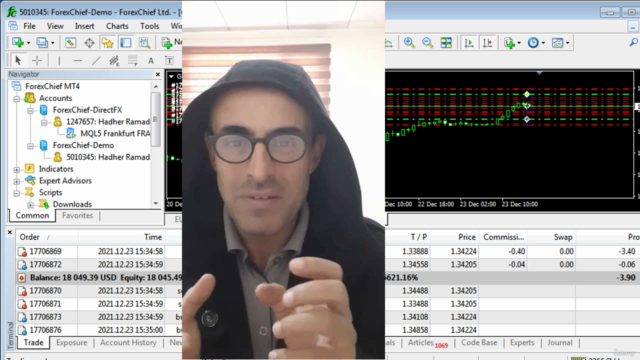Select the Text 'A' drawing tool
Viewport: 640px width, 360px height.
(151, 61)
